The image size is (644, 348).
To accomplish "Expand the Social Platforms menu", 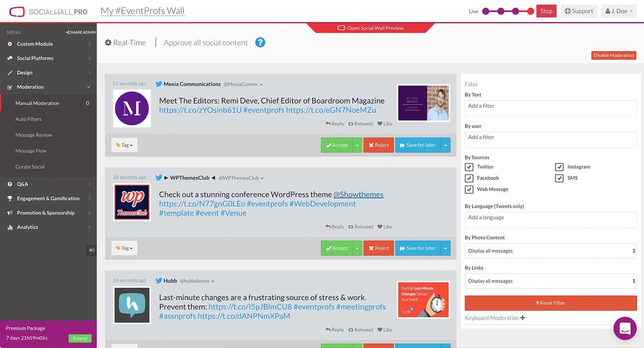I will point(48,58).
